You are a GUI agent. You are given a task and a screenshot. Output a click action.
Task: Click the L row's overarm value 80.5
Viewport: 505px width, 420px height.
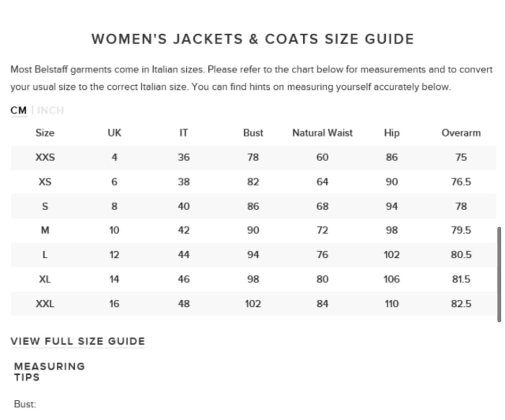[461, 255]
